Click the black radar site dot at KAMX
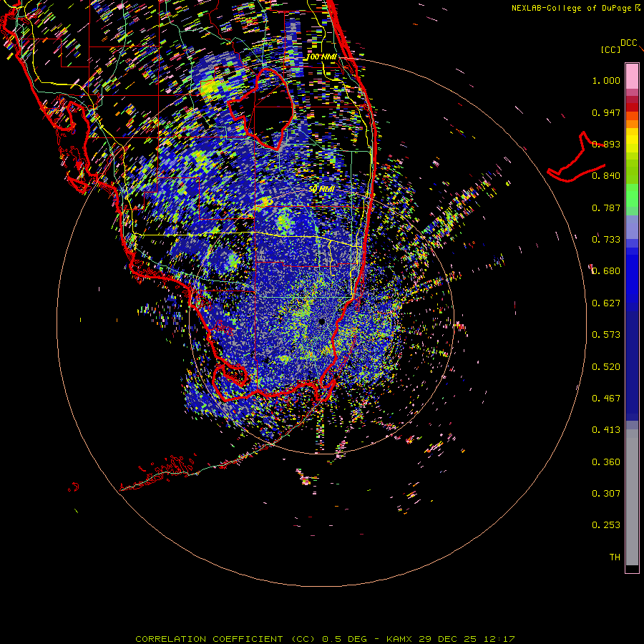The image size is (644, 644). [321, 321]
